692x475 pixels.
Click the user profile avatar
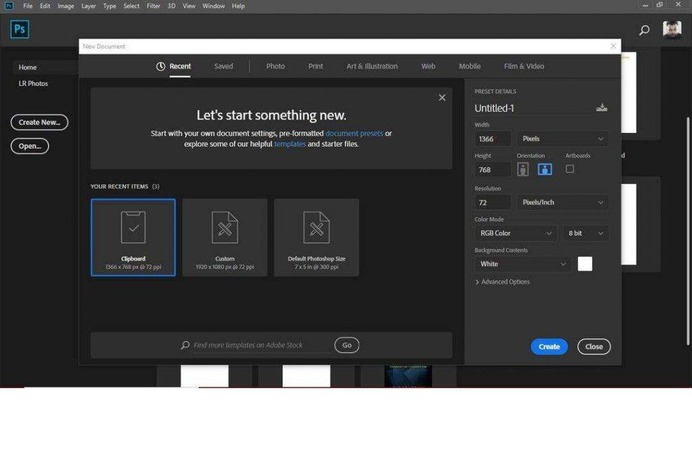pos(672,30)
